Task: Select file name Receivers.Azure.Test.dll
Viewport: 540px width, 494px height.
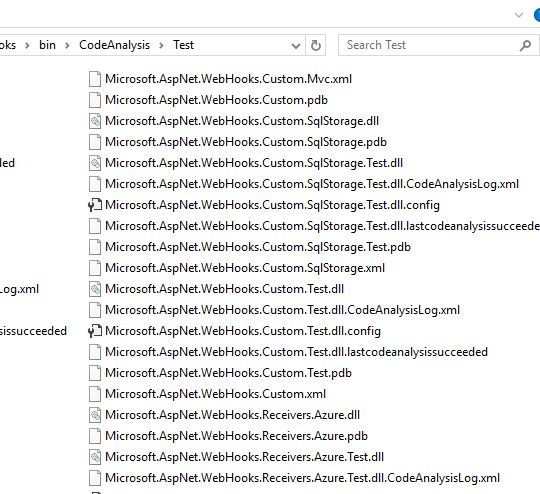Action: pos(245,457)
